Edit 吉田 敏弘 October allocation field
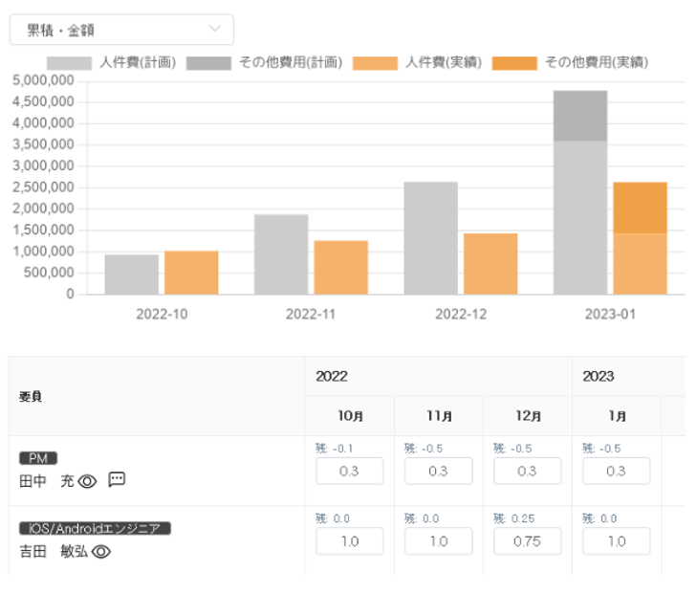The width and height of the screenshot is (697, 616). click(x=349, y=541)
